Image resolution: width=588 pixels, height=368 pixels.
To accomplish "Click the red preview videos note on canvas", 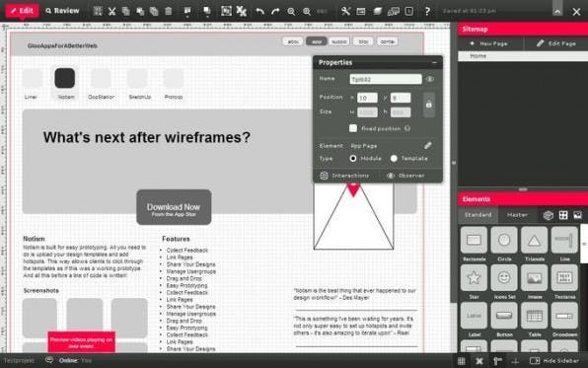I will pyautogui.click(x=81, y=342).
